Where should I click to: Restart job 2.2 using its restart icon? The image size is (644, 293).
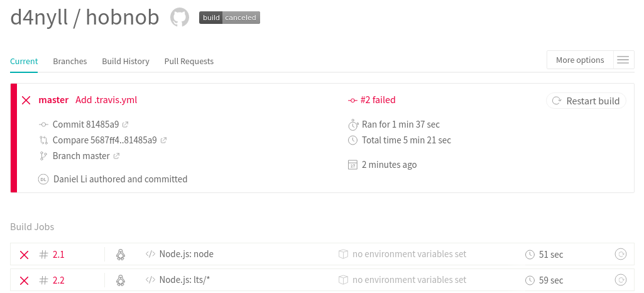[620, 280]
